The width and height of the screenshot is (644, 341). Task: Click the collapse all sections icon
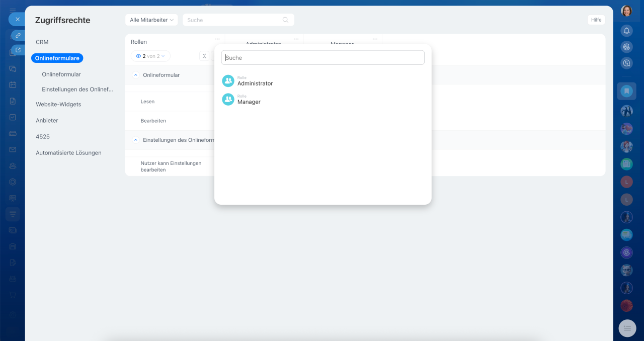coord(204,56)
